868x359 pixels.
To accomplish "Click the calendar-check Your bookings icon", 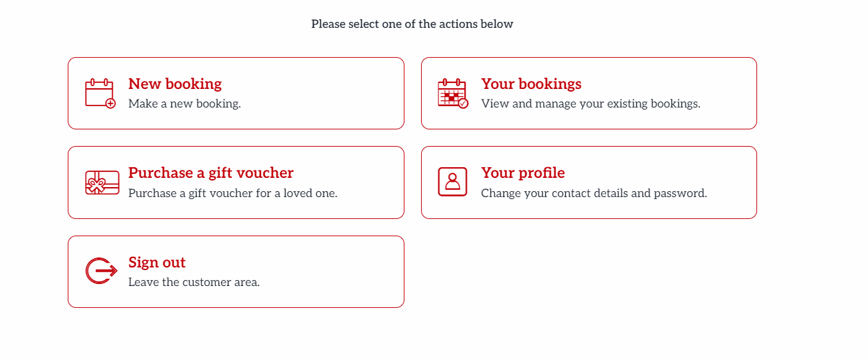I will (453, 94).
